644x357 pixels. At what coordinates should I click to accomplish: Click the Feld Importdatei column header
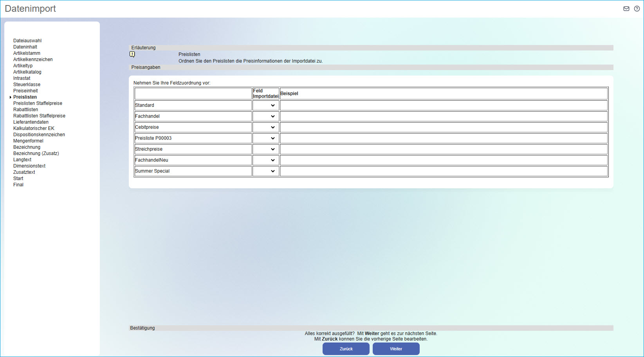[266, 94]
